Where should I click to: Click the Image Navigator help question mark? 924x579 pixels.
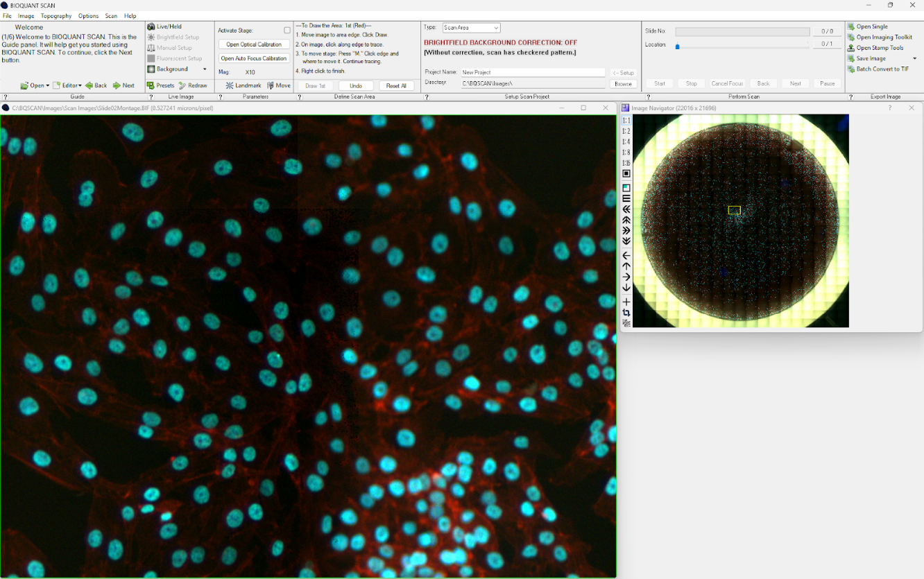[890, 108]
